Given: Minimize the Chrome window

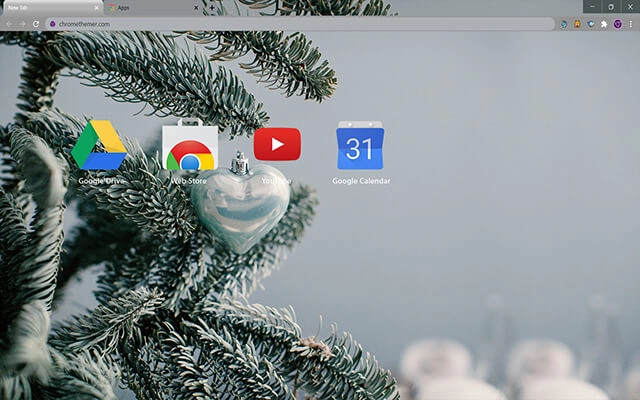Looking at the screenshot, I should [x=592, y=7].
